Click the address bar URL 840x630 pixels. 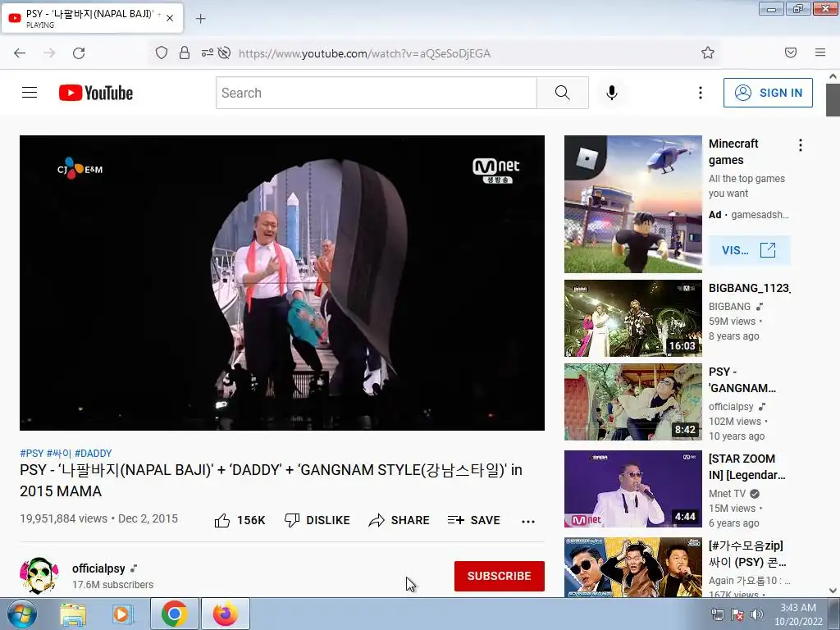pyautogui.click(x=364, y=53)
